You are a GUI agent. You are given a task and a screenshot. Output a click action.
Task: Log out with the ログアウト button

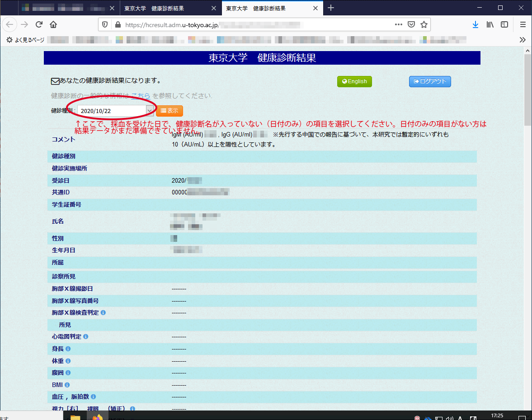[430, 81]
